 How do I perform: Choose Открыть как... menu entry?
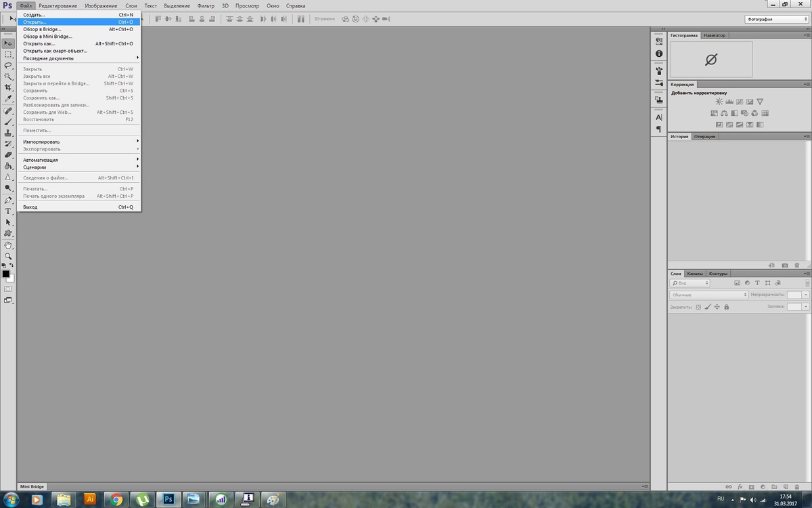click(x=79, y=43)
